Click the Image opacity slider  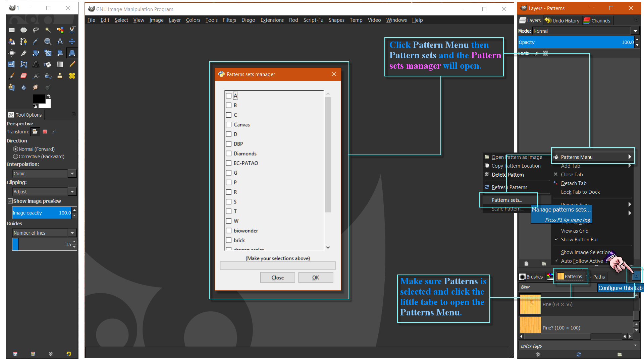tap(42, 213)
